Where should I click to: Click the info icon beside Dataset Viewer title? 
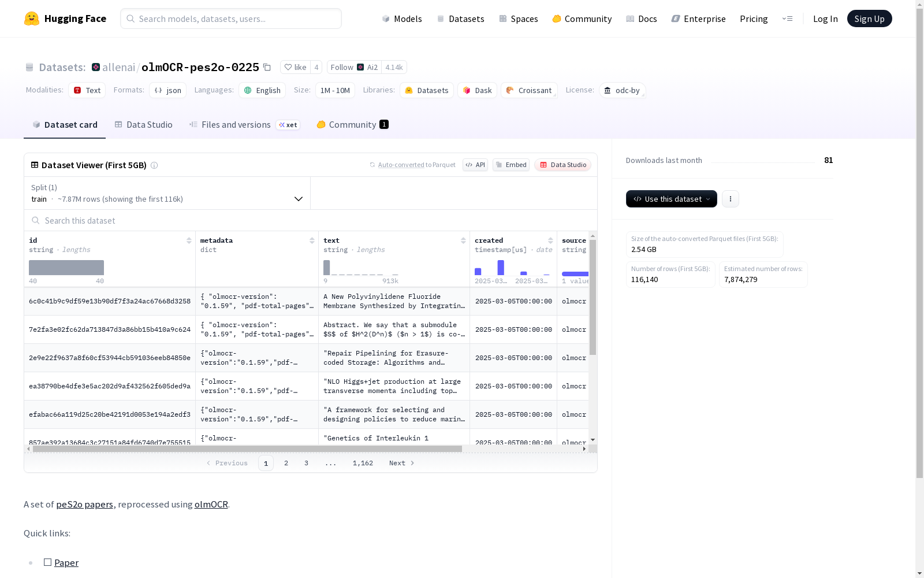[x=154, y=165]
